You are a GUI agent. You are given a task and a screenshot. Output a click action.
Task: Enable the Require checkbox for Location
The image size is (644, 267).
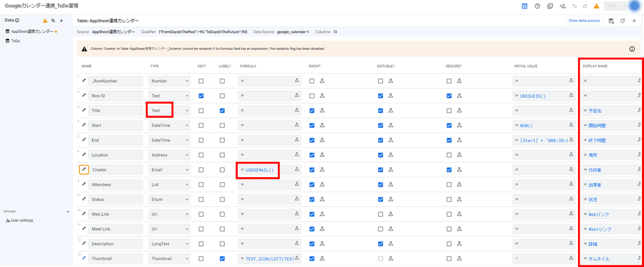[x=449, y=155]
